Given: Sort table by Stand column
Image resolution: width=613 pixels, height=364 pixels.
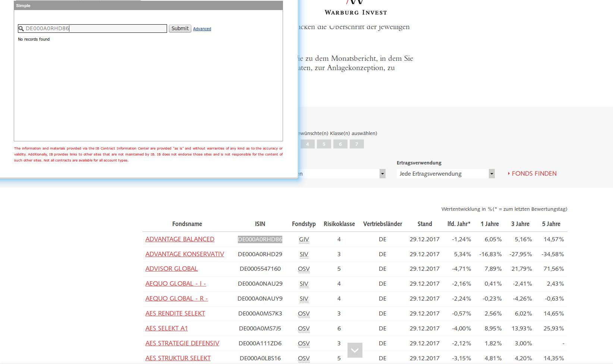Looking at the screenshot, I should point(425,224).
